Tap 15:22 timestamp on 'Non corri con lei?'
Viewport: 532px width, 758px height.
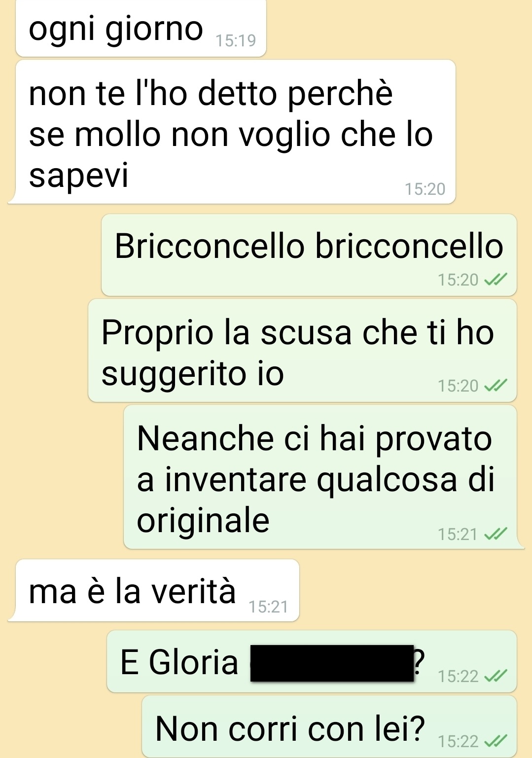tap(458, 741)
